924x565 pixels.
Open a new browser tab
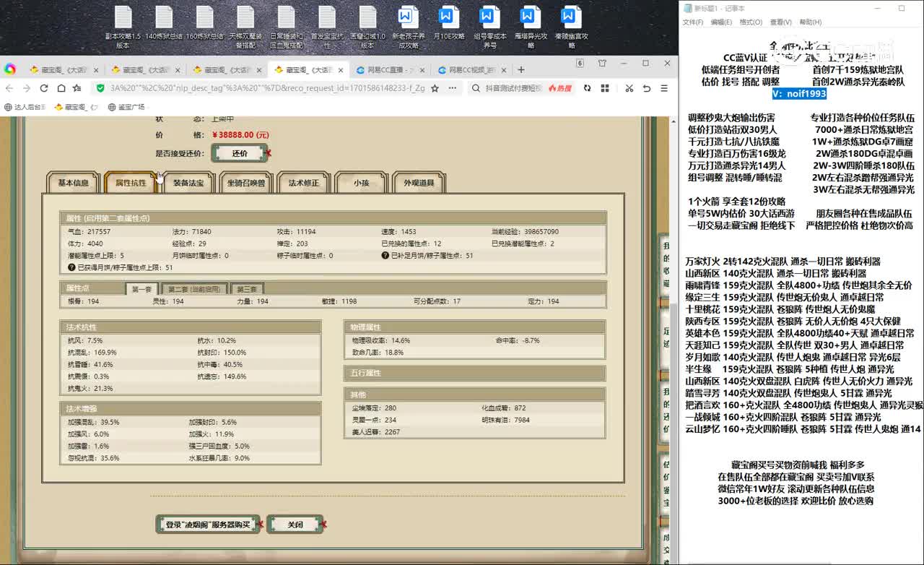tap(521, 70)
